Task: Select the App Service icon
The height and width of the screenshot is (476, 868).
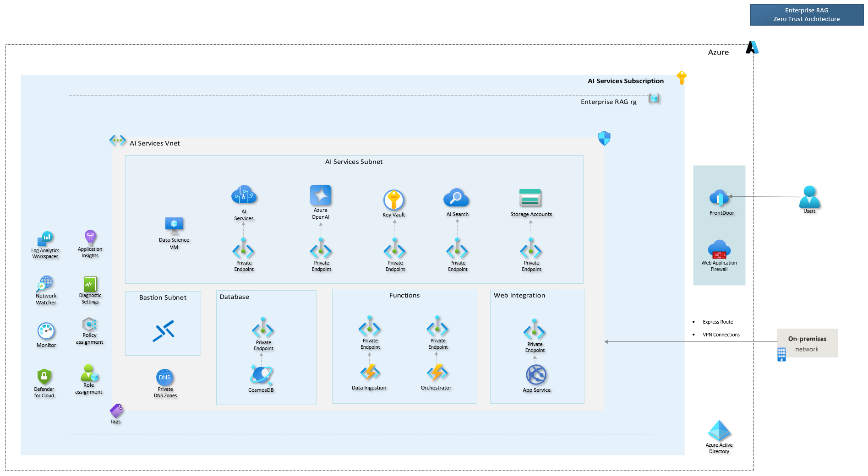Action: pyautogui.click(x=536, y=375)
